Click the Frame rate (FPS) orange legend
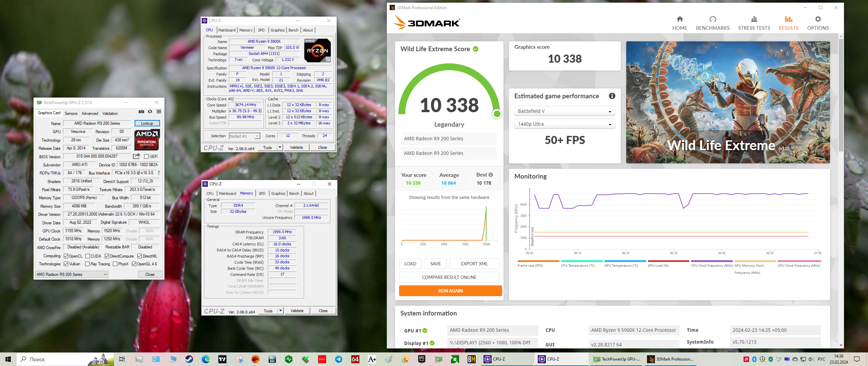This screenshot has width=868, height=366. (538, 264)
